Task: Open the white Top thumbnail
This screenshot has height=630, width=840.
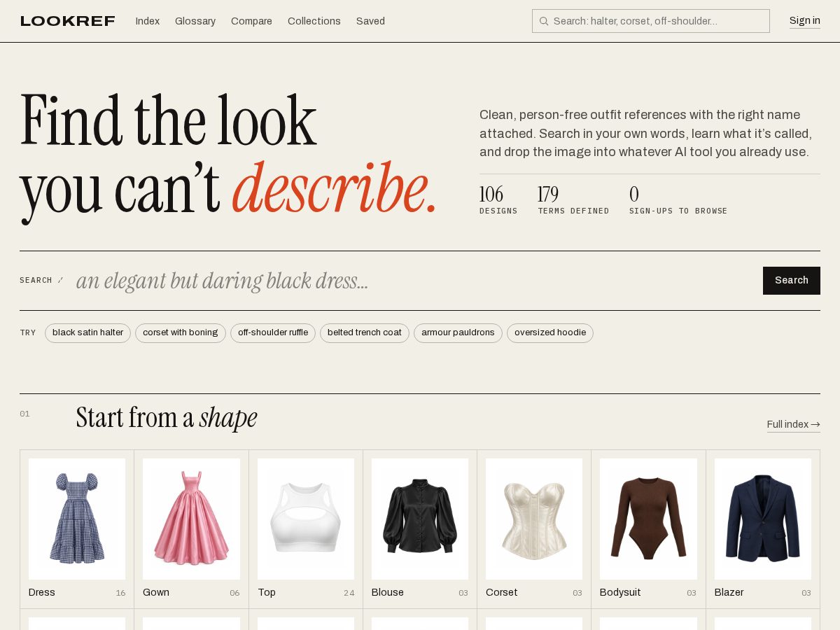Action: pos(306,519)
